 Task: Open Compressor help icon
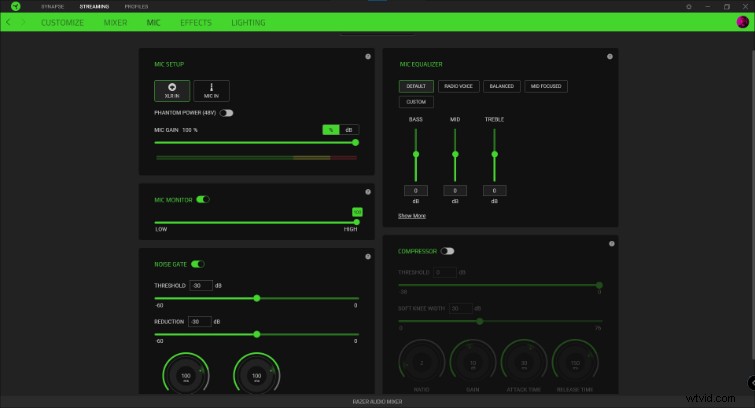612,244
